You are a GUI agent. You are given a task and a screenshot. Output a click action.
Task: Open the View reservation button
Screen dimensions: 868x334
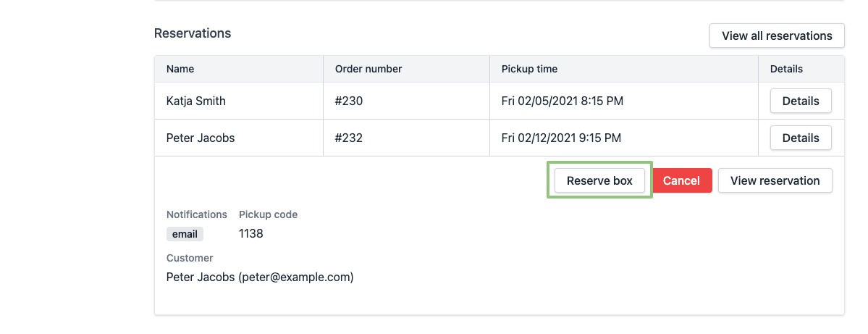point(775,181)
